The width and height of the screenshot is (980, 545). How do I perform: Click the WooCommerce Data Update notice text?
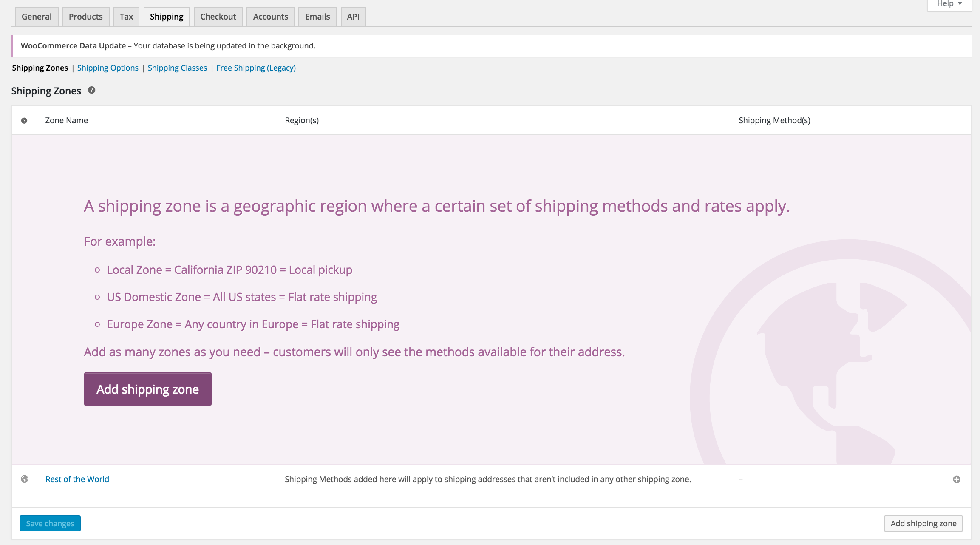168,46
